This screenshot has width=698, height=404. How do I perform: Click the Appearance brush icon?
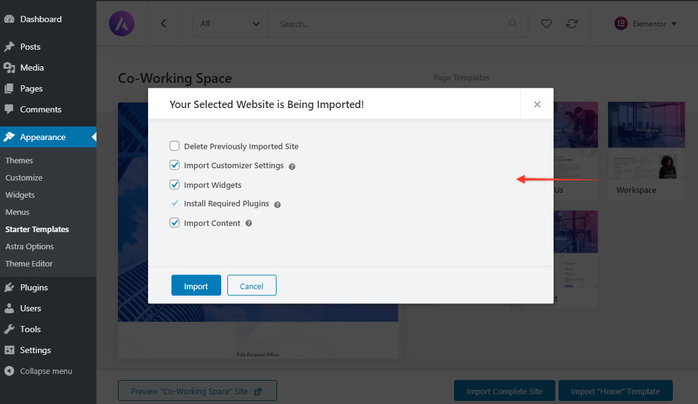point(9,137)
